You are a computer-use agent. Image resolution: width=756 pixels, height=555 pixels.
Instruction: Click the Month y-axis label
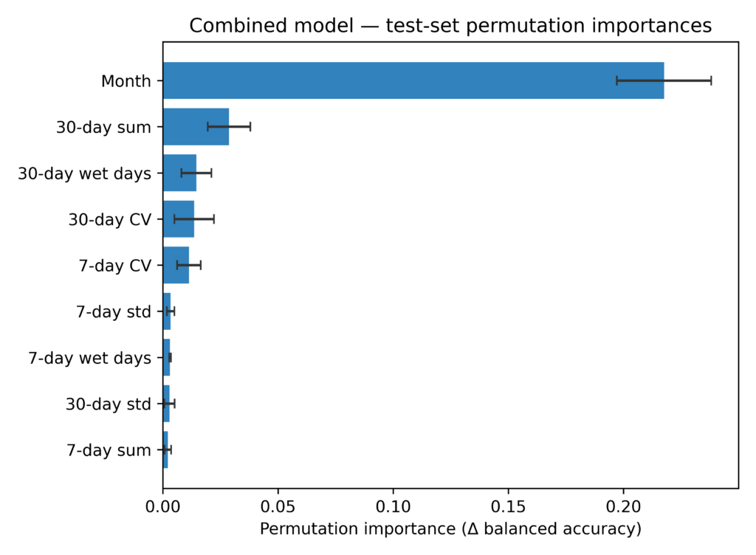pyautogui.click(x=126, y=81)
